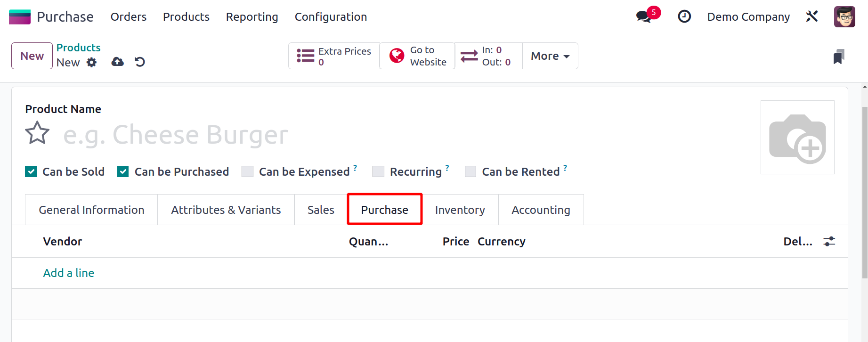868x342 pixels.
Task: Uncheck the Can be Sold checkbox
Action: pos(31,171)
